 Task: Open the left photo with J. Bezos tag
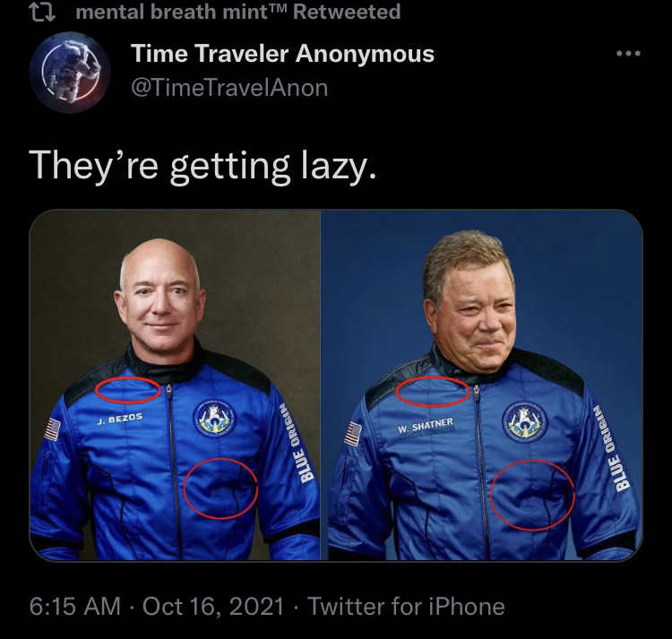[175, 384]
